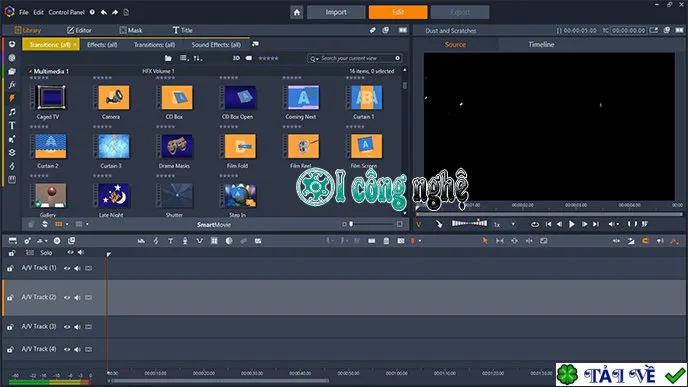
Task: Toggle loop playback in preview
Action: tap(534, 224)
